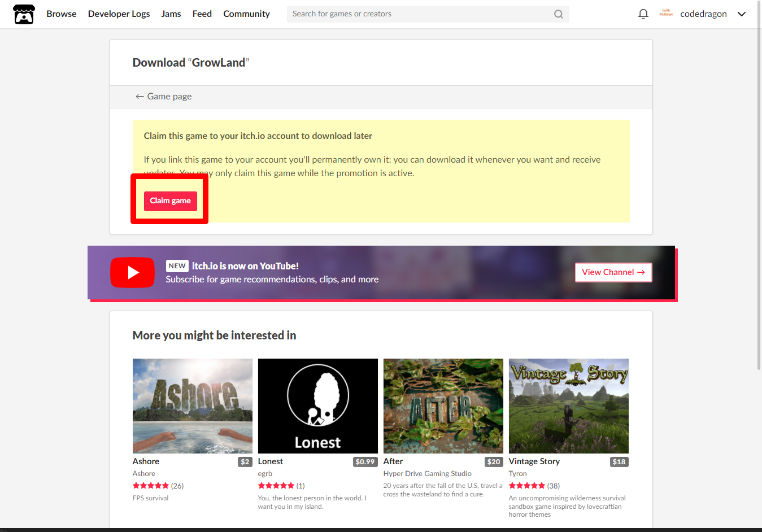
Task: Click the Claim game button
Action: tap(171, 201)
